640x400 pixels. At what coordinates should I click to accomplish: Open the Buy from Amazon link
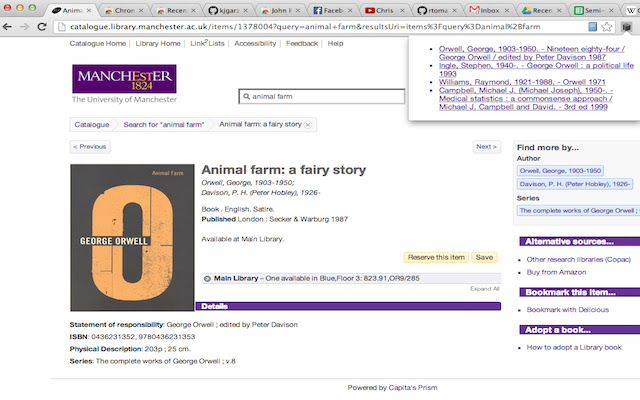tap(556, 272)
